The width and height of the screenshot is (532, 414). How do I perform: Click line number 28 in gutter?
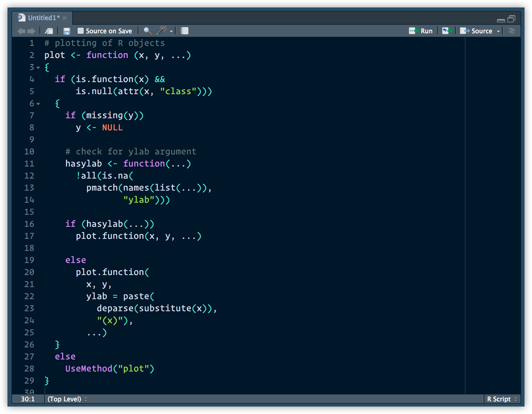tap(29, 369)
